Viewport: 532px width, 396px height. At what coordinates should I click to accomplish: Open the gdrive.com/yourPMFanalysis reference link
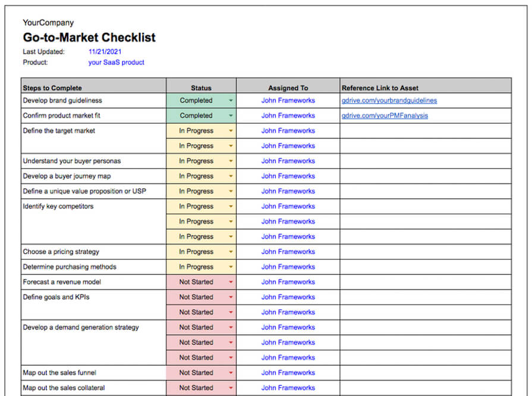tap(384, 115)
